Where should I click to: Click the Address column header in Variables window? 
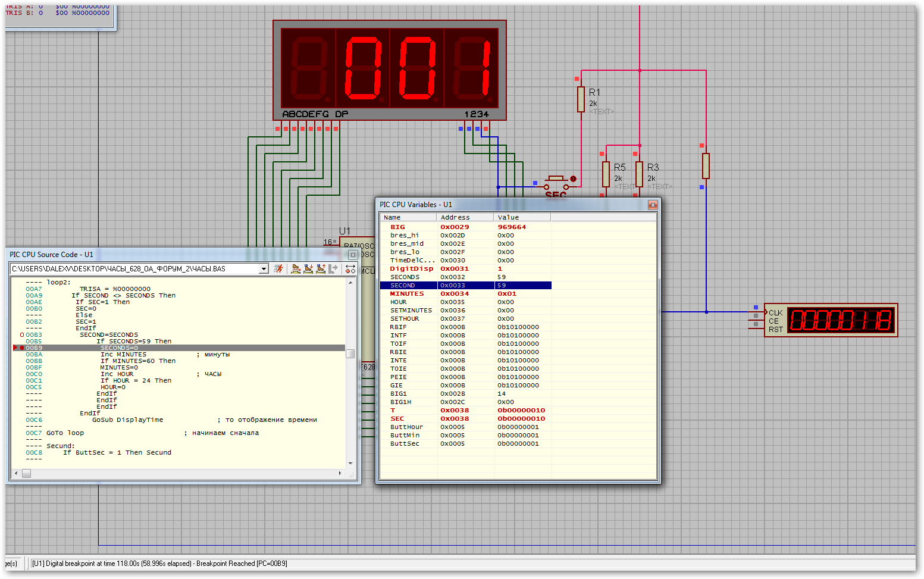click(465, 217)
